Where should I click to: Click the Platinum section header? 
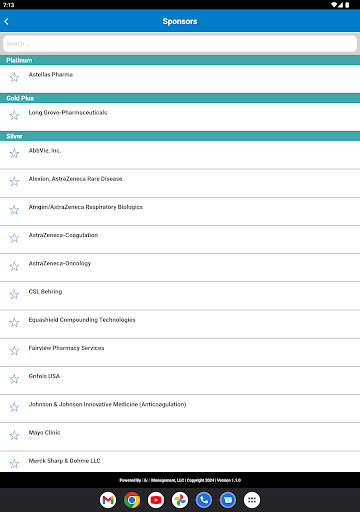coord(180,60)
